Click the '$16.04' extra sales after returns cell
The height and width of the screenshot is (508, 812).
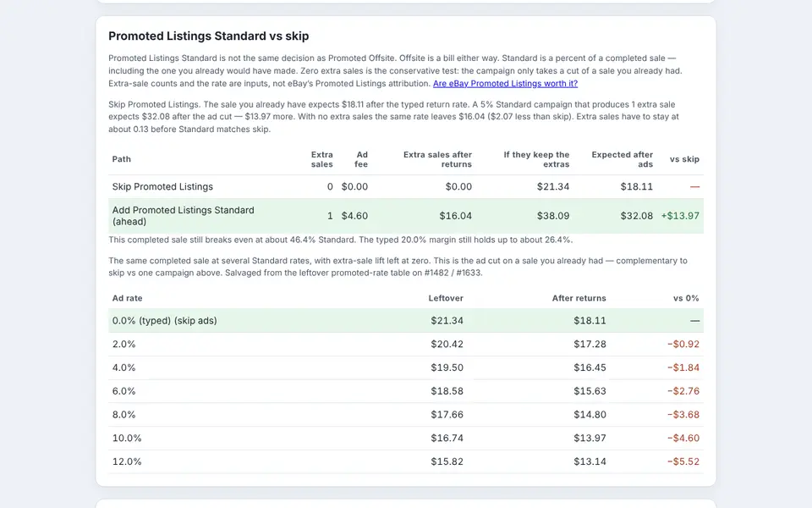click(456, 216)
